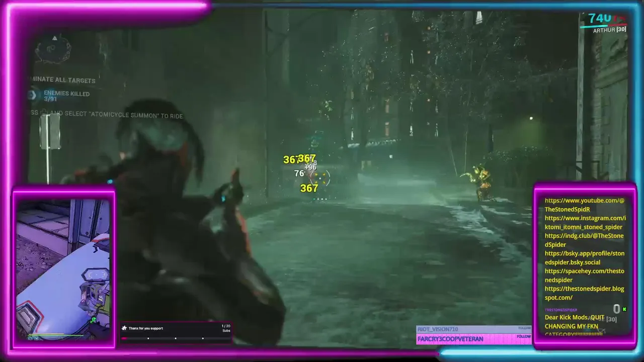
Task: Click FOLLOW label on the FARCRY3COOPVETERAN row
Action: 524,337
